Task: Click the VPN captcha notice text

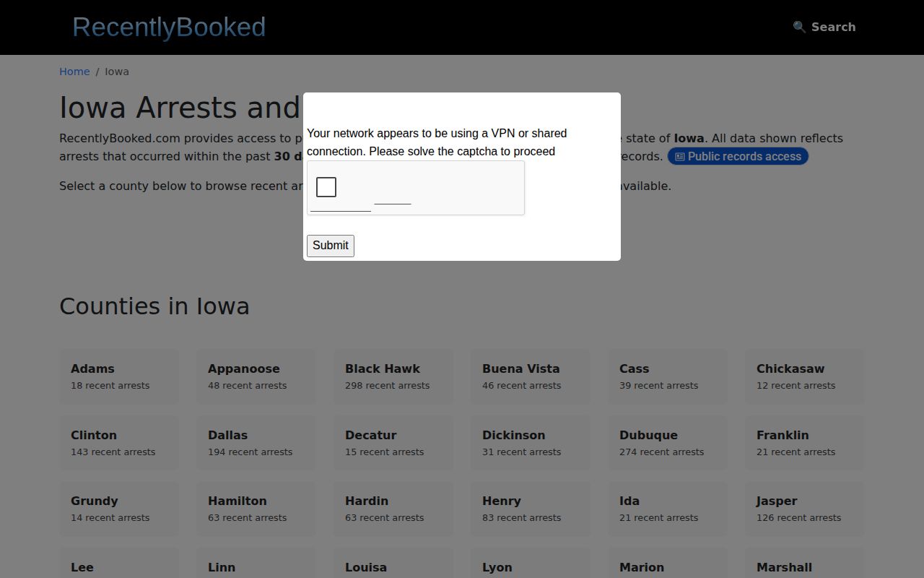Action: (x=437, y=142)
